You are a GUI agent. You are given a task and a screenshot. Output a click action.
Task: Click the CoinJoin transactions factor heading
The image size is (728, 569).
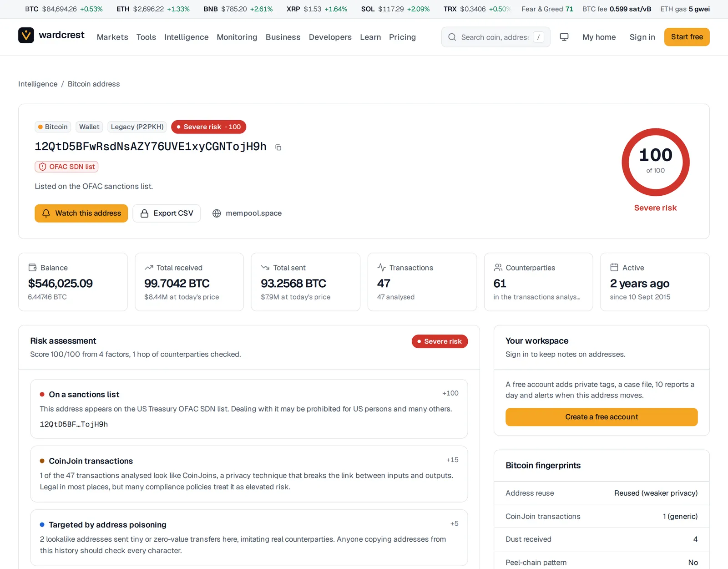pyautogui.click(x=91, y=461)
